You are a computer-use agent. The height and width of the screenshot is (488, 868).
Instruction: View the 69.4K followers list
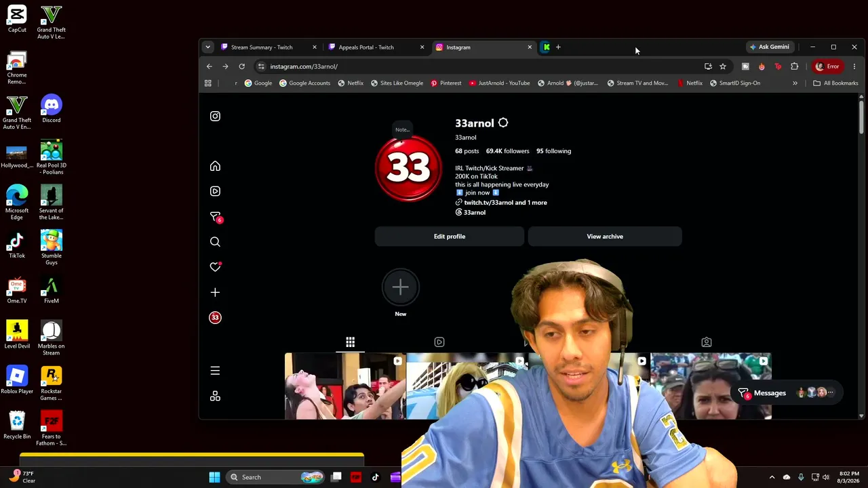tap(507, 151)
